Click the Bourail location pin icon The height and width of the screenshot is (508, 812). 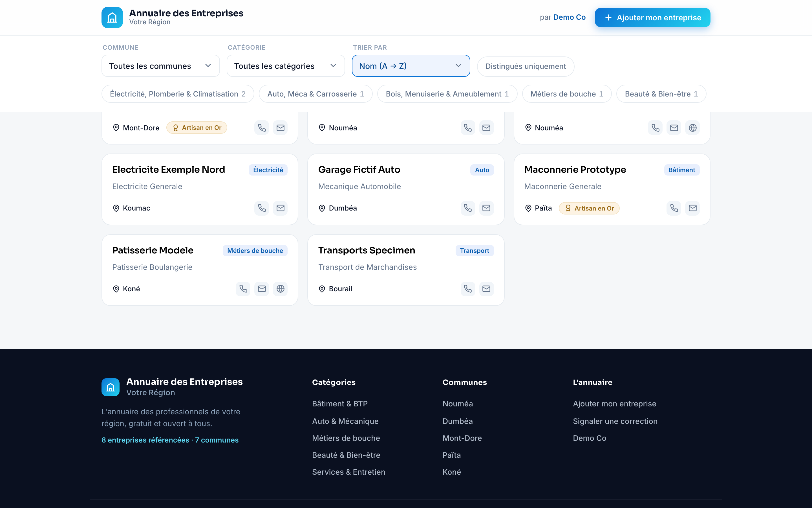[322, 289]
